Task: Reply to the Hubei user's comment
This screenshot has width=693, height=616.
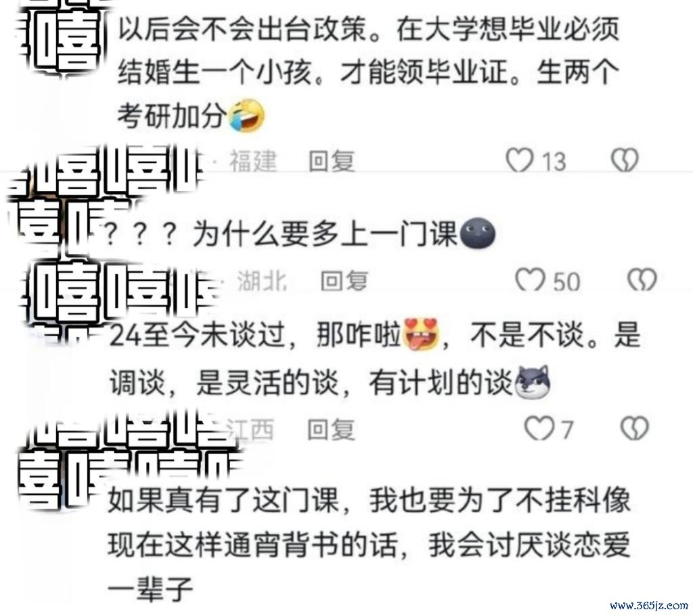Action: (344, 280)
